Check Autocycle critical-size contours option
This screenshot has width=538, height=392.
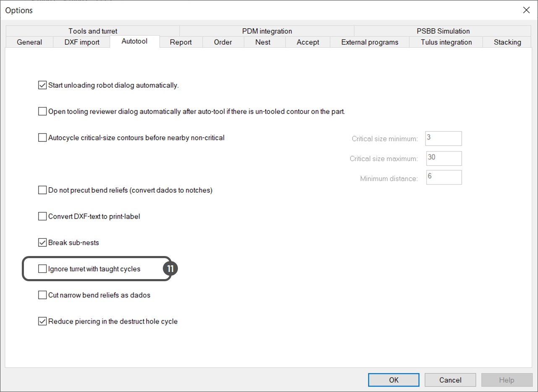point(42,138)
